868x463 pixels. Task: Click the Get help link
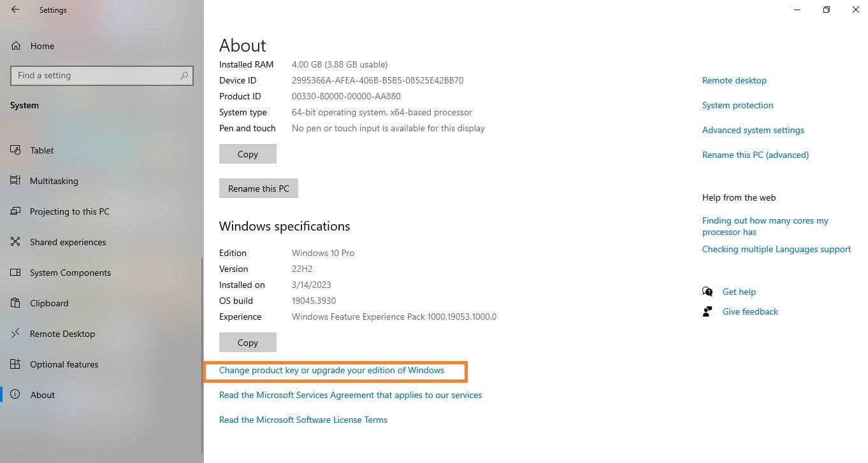(x=739, y=292)
